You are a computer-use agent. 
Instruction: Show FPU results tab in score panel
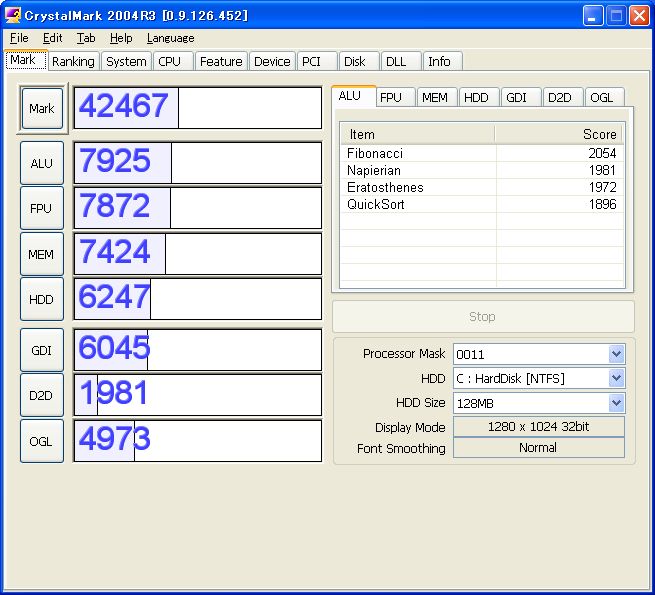pyautogui.click(x=391, y=97)
